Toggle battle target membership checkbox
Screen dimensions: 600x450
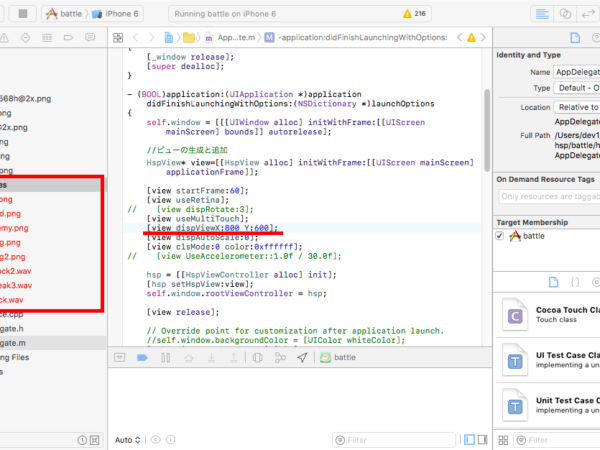(499, 236)
